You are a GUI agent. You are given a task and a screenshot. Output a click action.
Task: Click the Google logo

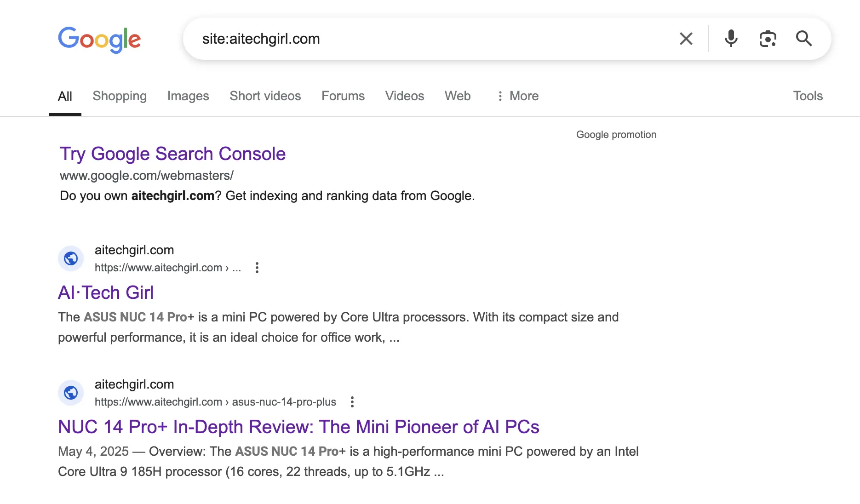(x=99, y=40)
